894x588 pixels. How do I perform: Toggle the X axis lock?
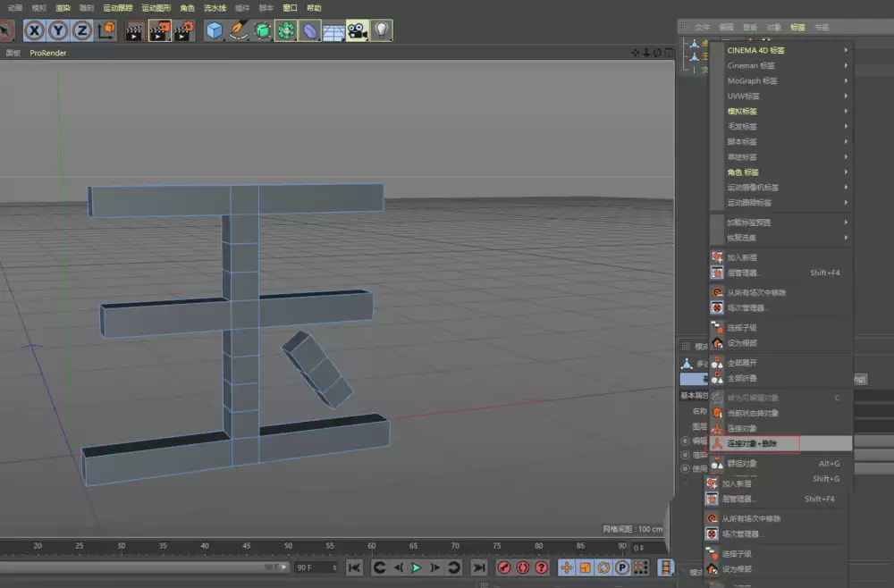(x=34, y=30)
